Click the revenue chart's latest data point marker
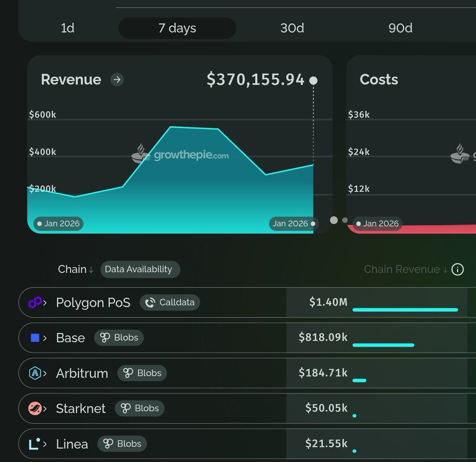 click(313, 81)
